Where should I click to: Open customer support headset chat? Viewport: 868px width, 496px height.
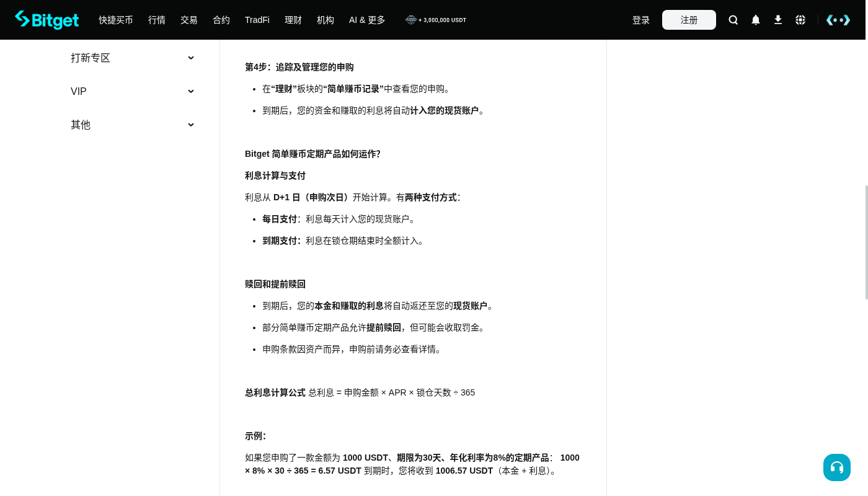[x=837, y=467]
